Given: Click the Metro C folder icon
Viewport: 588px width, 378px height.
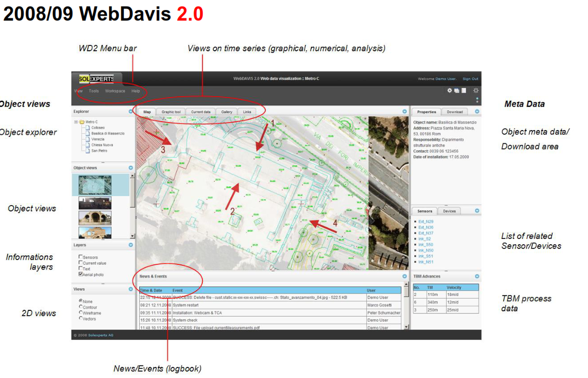Looking at the screenshot, I should (x=82, y=122).
